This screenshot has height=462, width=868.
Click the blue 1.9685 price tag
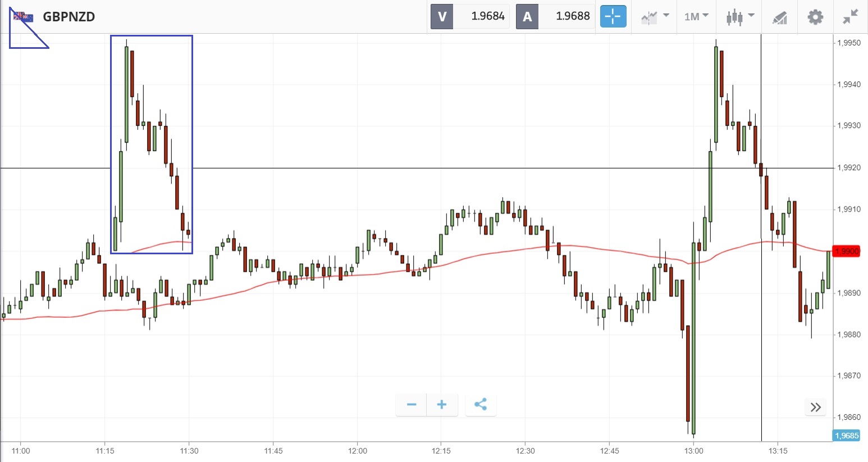point(846,436)
